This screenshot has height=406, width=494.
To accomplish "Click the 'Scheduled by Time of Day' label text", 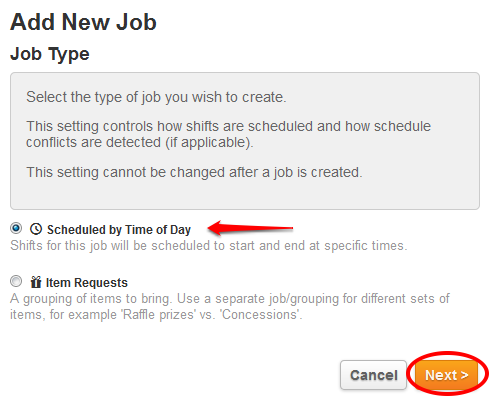I will point(119,230).
